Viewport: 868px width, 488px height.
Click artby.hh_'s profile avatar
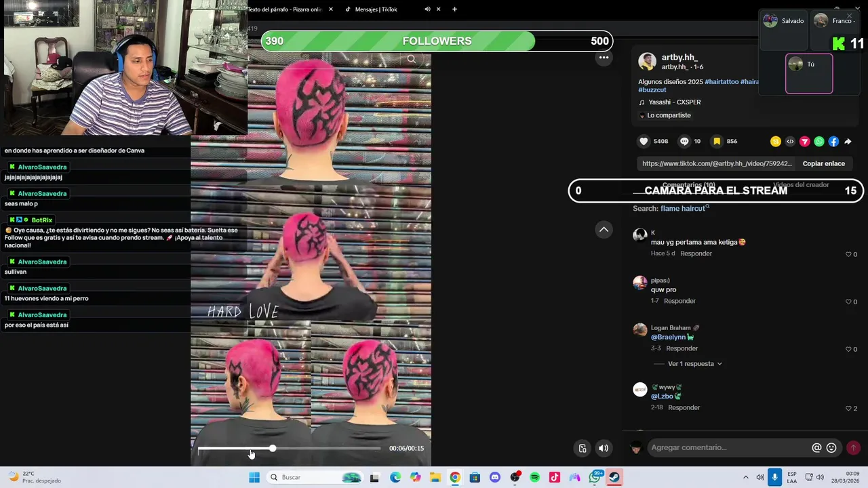click(647, 62)
